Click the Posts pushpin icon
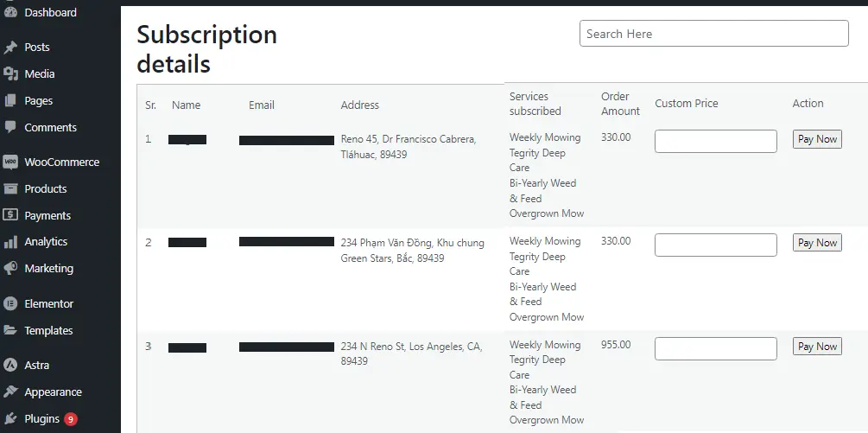868x433 pixels. click(10, 48)
